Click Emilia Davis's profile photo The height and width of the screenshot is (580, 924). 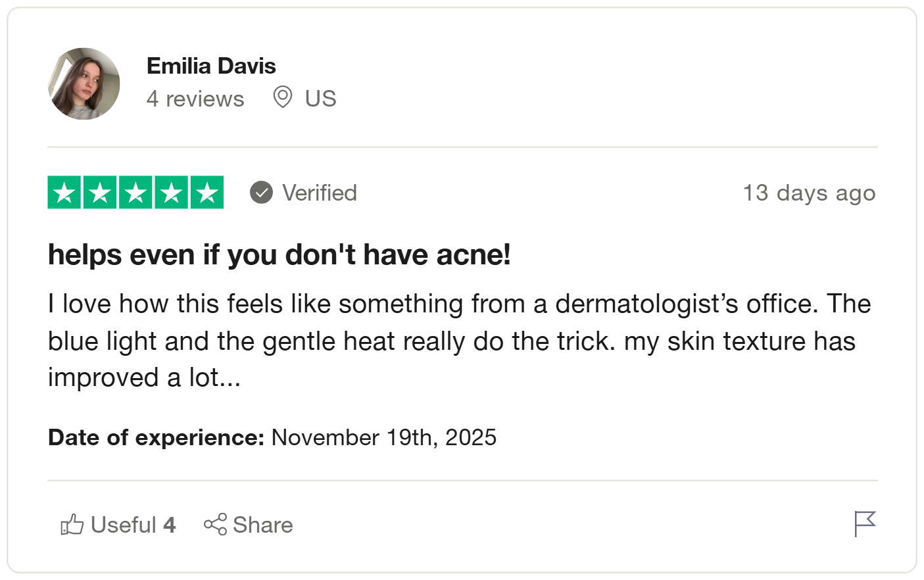84,84
